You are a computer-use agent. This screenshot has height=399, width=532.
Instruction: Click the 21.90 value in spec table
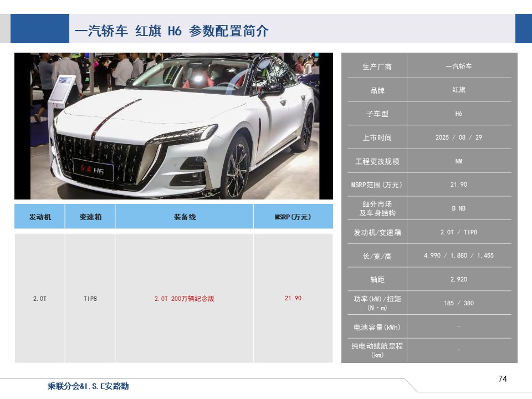pos(459,185)
